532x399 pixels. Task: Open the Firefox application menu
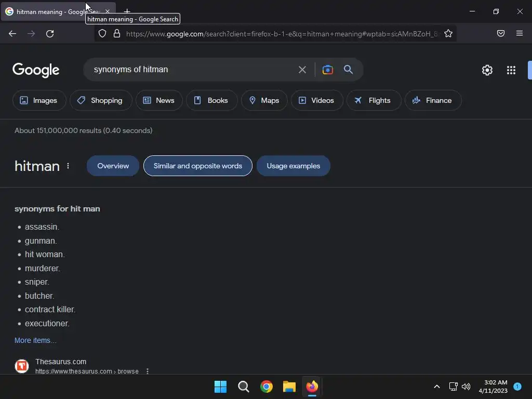tap(520, 33)
